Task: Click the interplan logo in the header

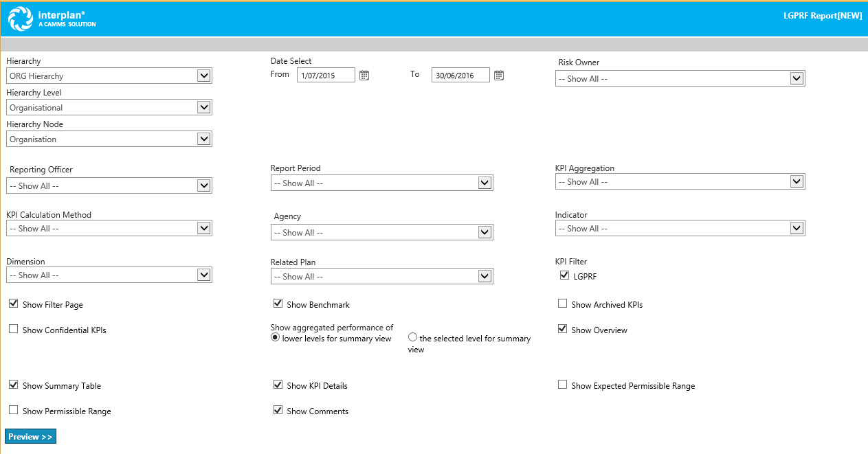Action: 52,19
